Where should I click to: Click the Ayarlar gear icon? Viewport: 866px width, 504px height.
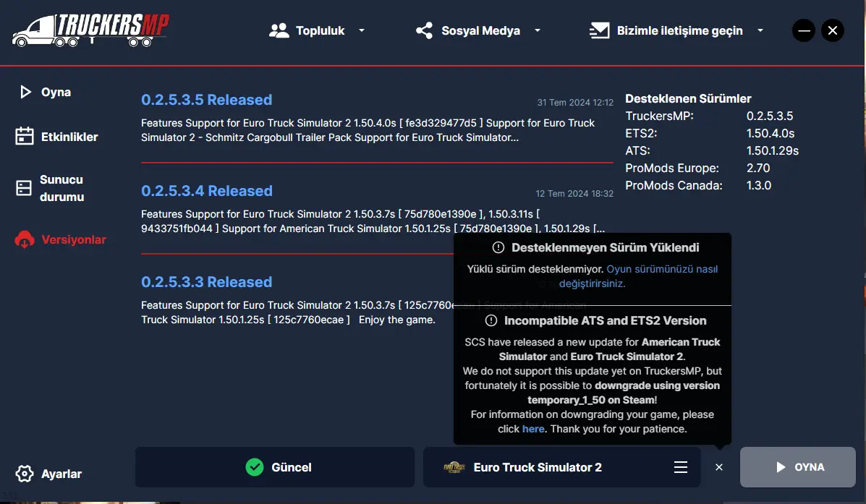(x=25, y=474)
